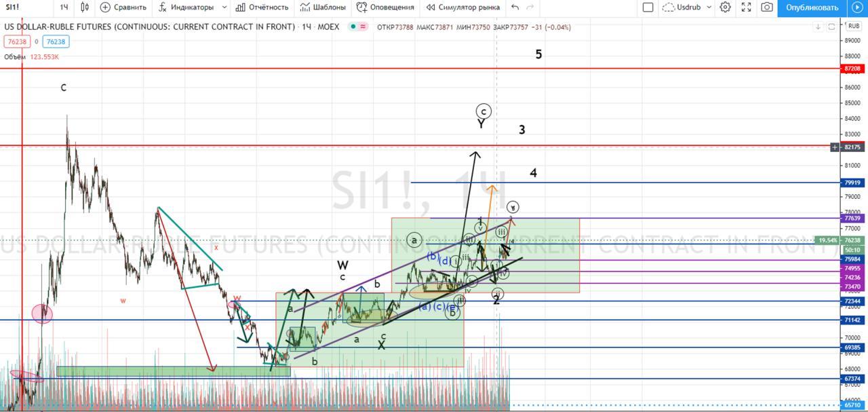
Task: Toggle the small arrow button above price scale
Action: [x=818, y=26]
